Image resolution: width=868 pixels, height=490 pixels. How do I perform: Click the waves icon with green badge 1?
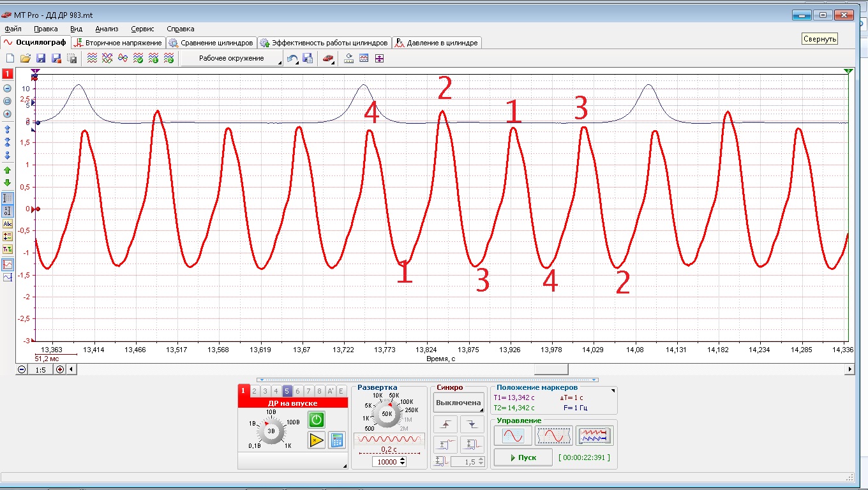tap(153, 59)
